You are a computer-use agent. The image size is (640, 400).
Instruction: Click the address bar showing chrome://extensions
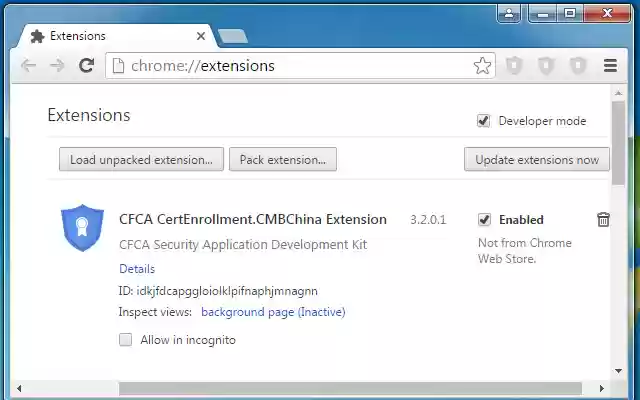tap(300, 66)
